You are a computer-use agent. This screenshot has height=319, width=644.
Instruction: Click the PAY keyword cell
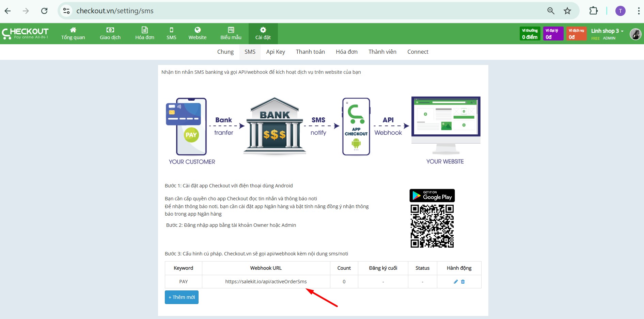[184, 282]
